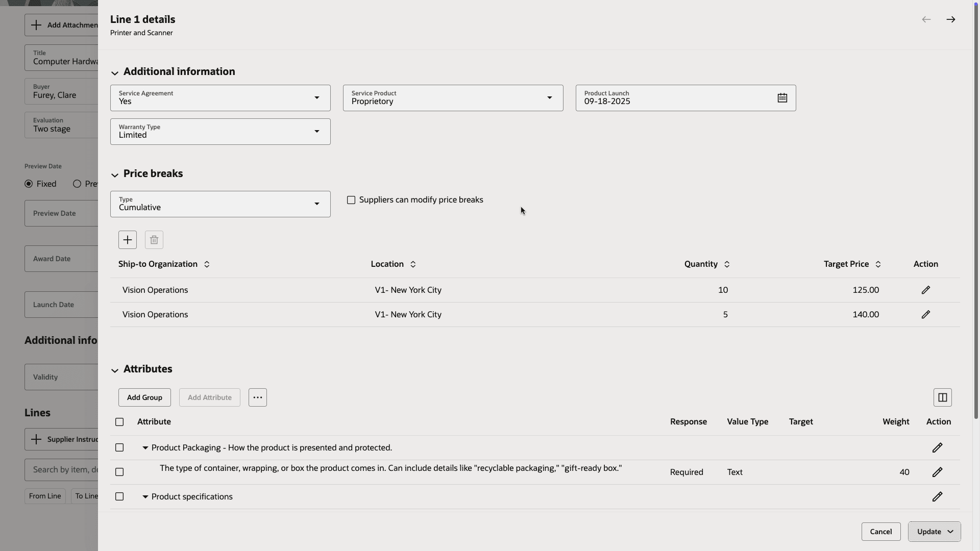980x551 pixels.
Task: Open the attributes column settings icon
Action: point(942,397)
